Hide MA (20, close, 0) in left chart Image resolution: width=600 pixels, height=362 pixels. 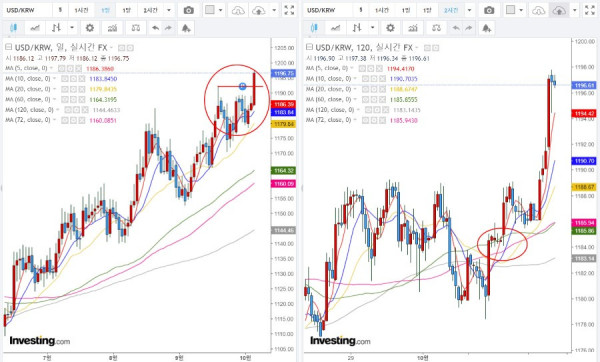tap(65, 89)
